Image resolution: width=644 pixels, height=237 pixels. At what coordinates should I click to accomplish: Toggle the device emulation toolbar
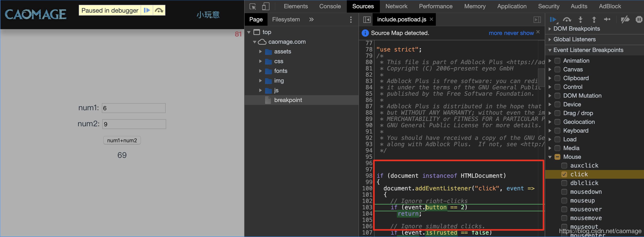tap(266, 7)
